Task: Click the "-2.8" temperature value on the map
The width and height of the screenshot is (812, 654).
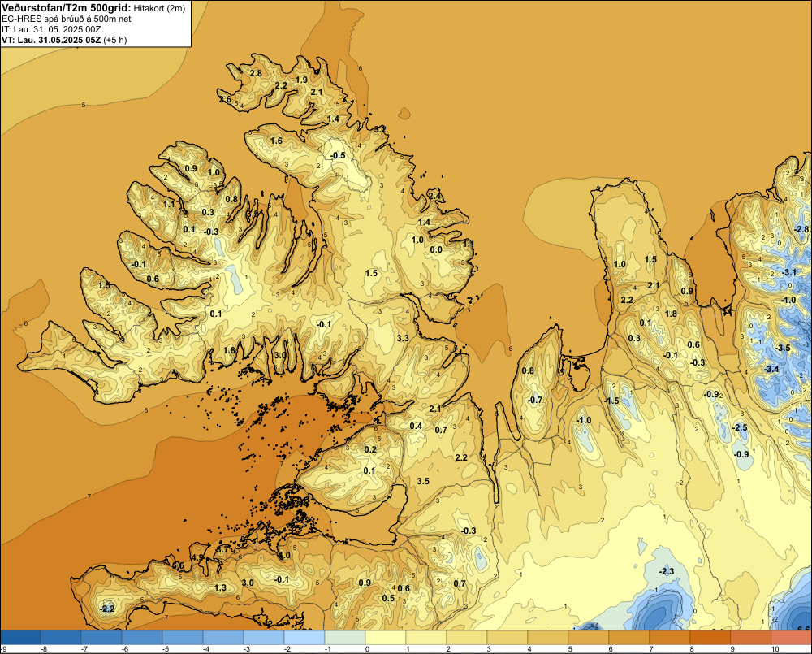Action: tap(801, 230)
